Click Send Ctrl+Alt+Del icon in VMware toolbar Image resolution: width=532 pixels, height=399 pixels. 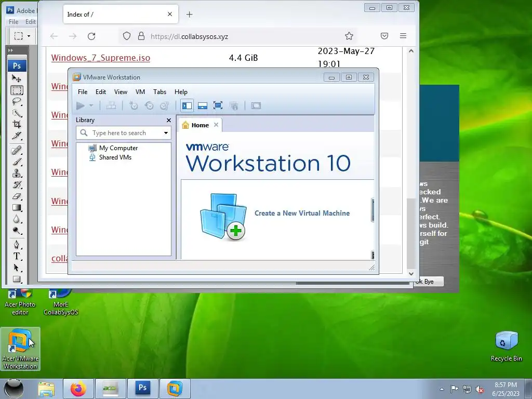coord(111,106)
